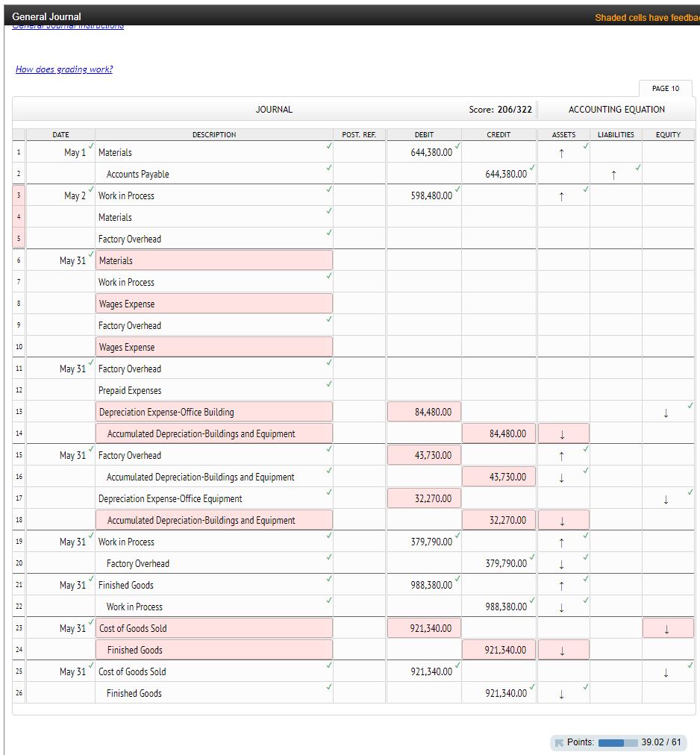Image resolution: width=700 pixels, height=755 pixels.
Task: Select the shaded Wages Expense description cell on row 8
Action: [213, 303]
